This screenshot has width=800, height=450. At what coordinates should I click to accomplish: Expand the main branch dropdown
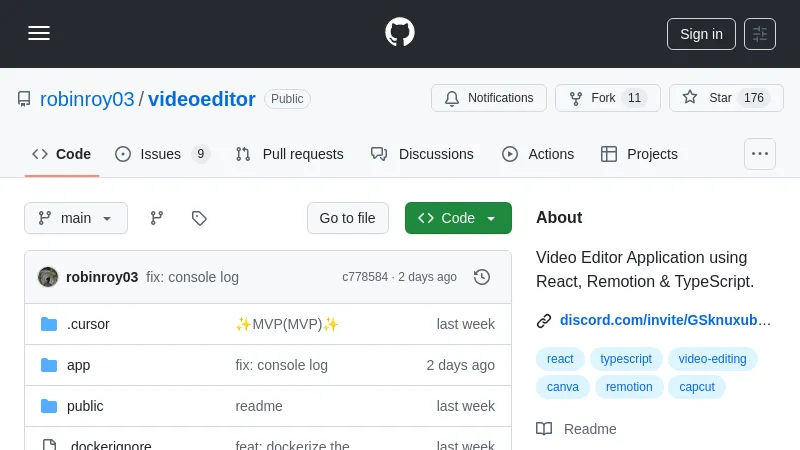[76, 218]
